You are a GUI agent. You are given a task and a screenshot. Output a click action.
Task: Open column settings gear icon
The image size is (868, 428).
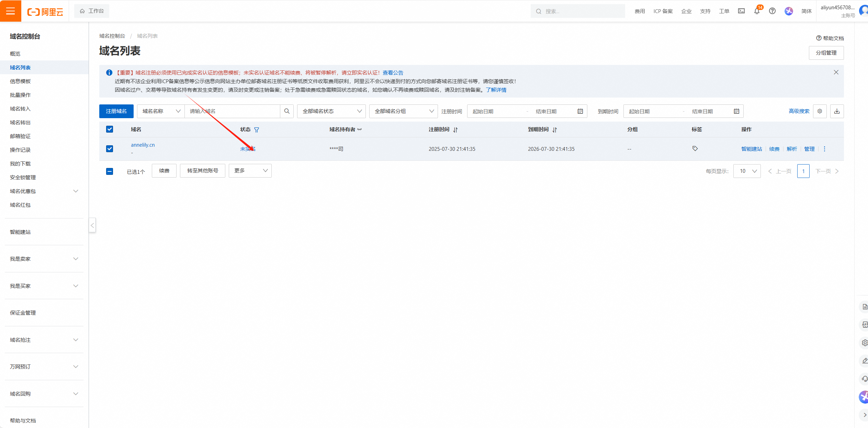coord(820,111)
